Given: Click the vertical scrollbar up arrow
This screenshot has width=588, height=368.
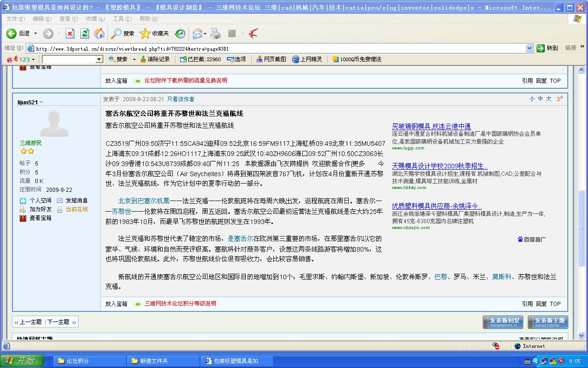Looking at the screenshot, I should 581,70.
